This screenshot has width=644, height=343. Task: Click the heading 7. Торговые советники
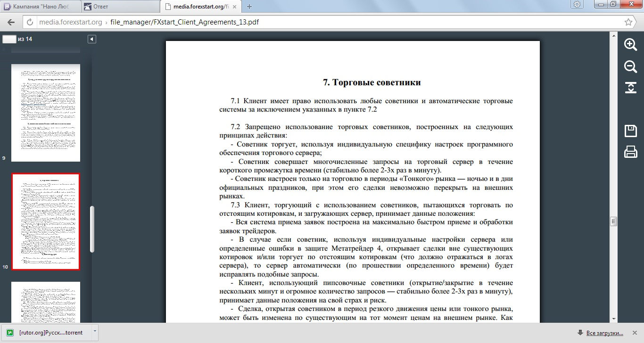click(x=372, y=82)
